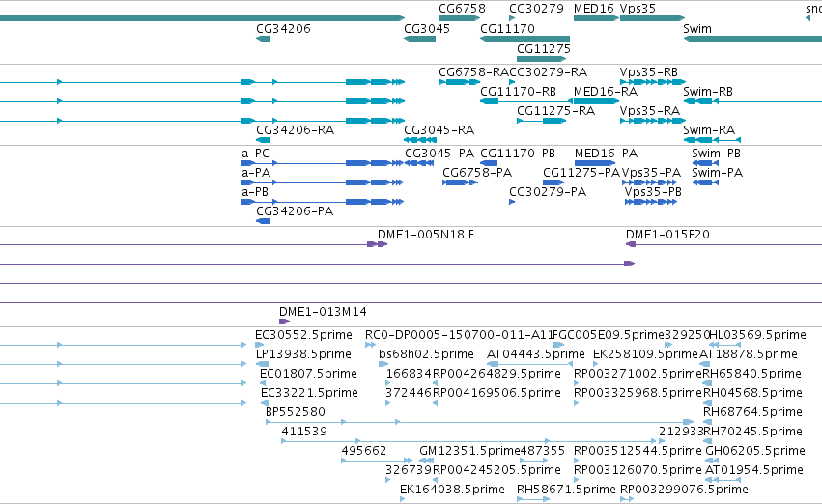Click transcript CG34206-RA label

coord(295,130)
